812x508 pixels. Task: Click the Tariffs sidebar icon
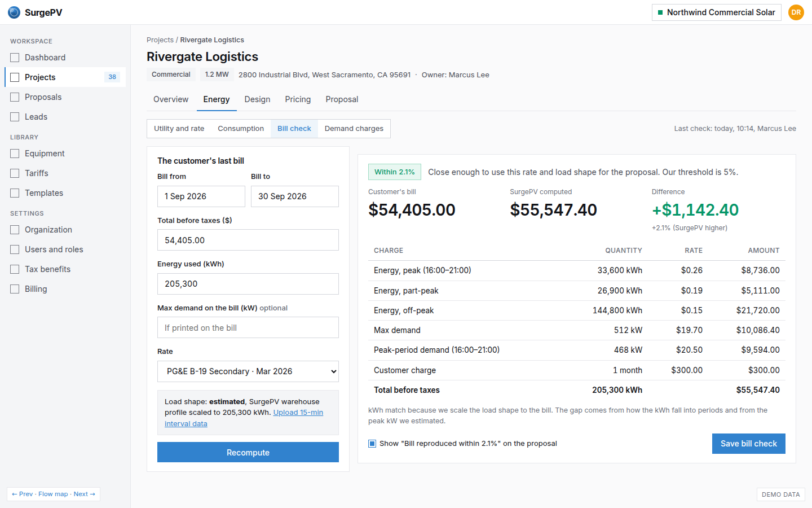click(15, 173)
